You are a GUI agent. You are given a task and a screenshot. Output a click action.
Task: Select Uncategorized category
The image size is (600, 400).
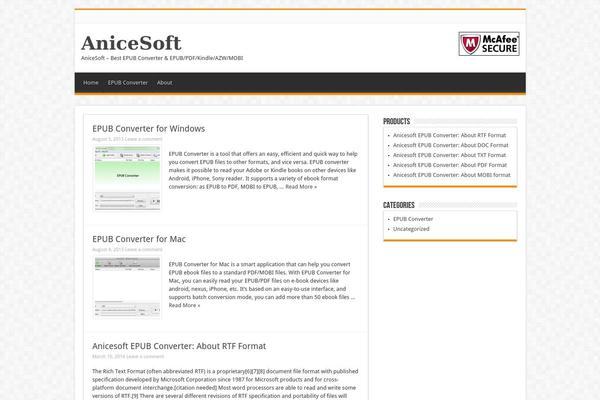[411, 229]
